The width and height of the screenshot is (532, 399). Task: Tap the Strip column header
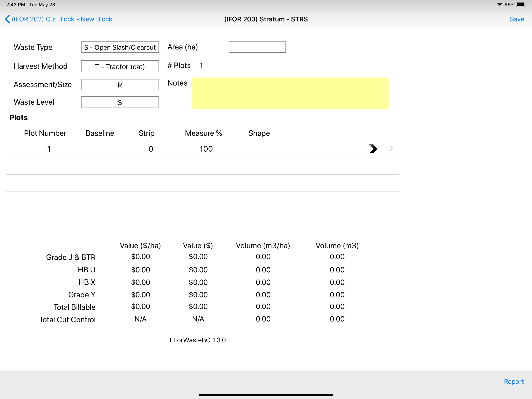click(146, 133)
